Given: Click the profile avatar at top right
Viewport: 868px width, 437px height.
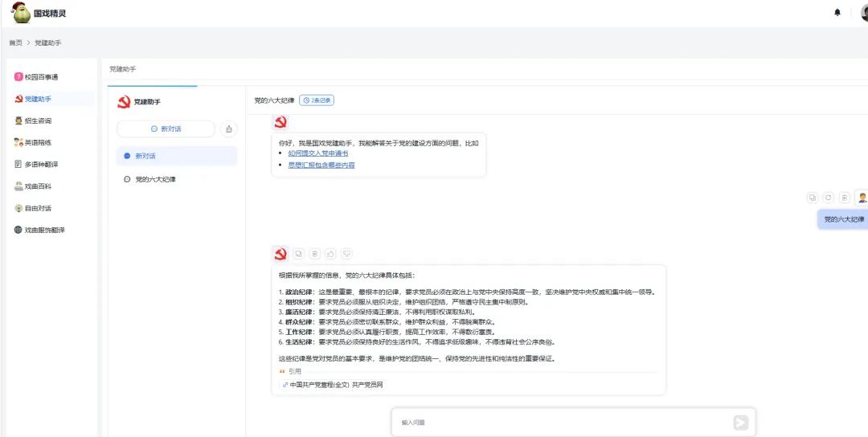Looking at the screenshot, I should 864,12.
